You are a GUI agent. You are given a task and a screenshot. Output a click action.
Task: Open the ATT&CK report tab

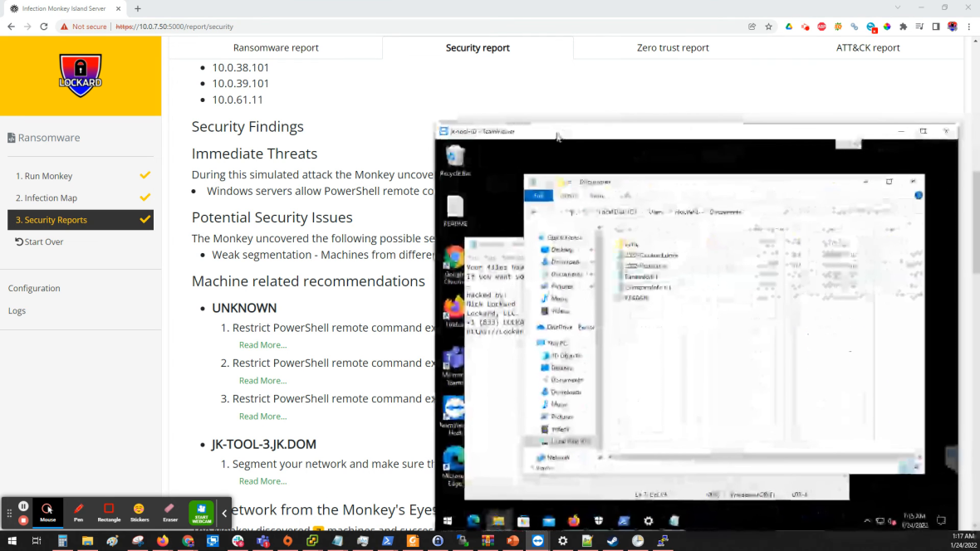point(868,47)
